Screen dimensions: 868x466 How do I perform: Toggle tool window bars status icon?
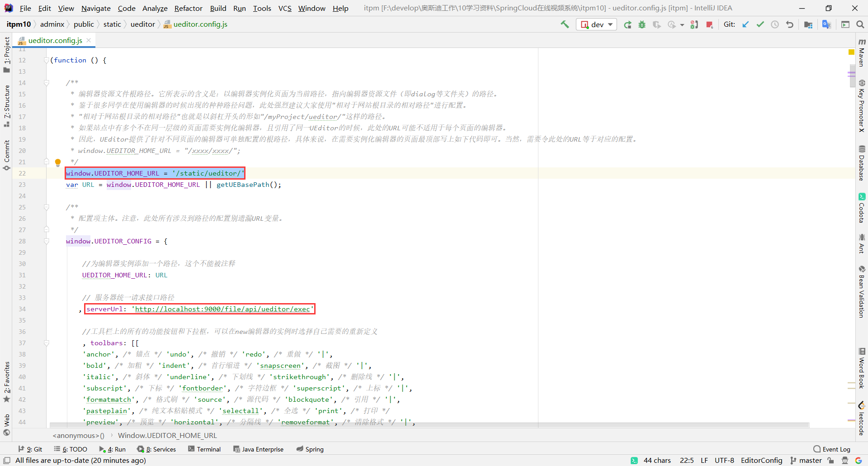pos(7,460)
